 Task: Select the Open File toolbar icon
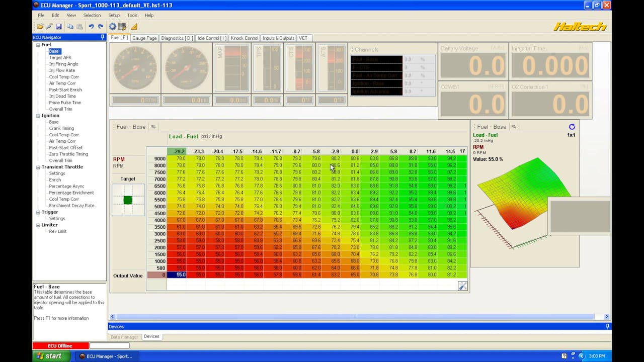click(x=40, y=26)
